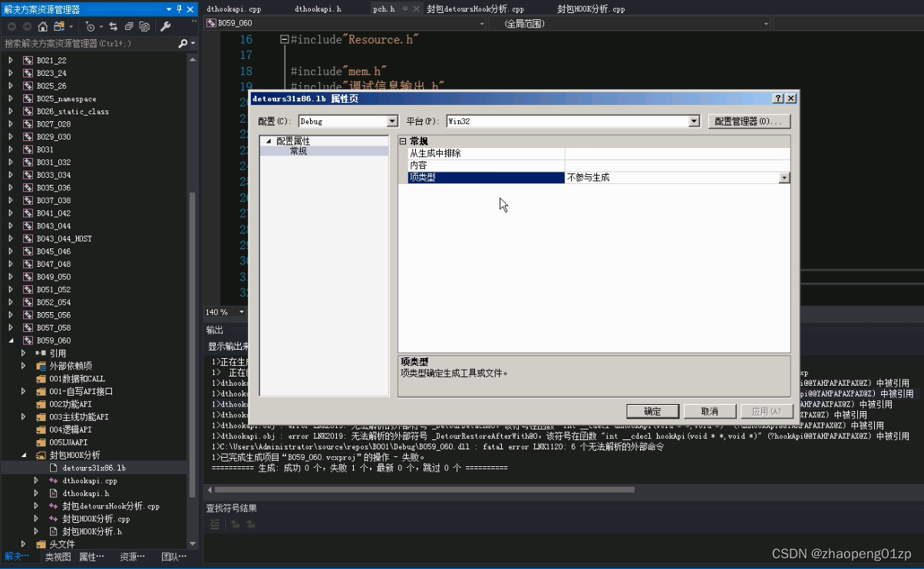Viewport: 924px width, 569px height.
Task: Collapse the 封包HOOK分析 folder
Action: coord(23,456)
